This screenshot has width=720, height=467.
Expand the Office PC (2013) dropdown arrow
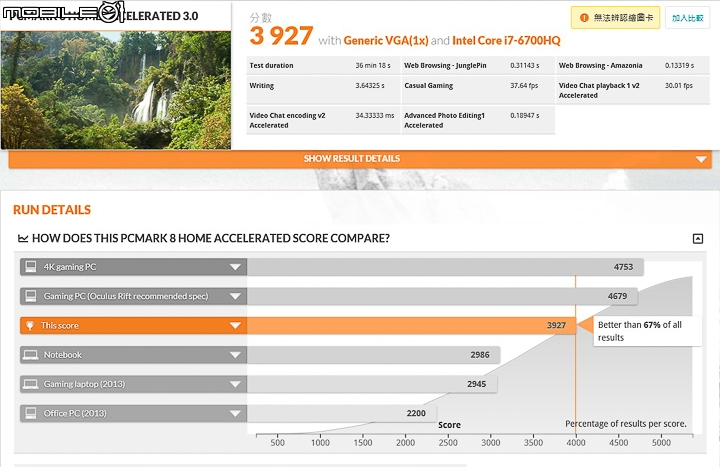(x=235, y=413)
